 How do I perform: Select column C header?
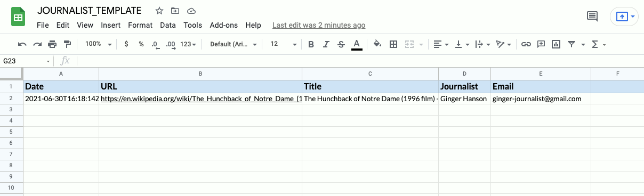point(370,73)
